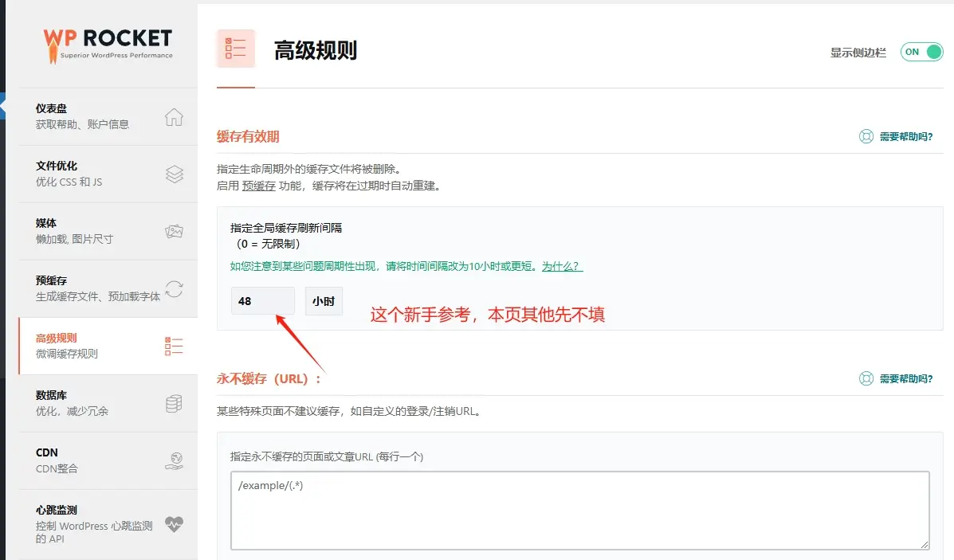Follow the 预缓存 underlined link in description
Image resolution: width=954 pixels, height=560 pixels.
258,186
